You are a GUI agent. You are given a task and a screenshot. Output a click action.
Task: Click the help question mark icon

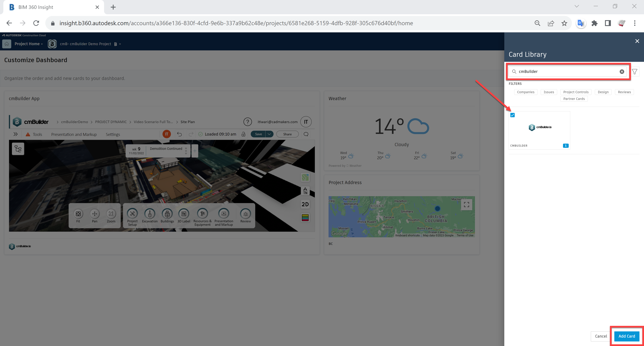point(247,122)
